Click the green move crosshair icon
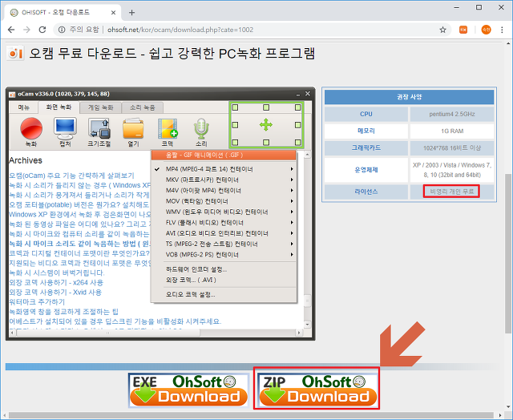The width and height of the screenshot is (513, 420). 266,125
